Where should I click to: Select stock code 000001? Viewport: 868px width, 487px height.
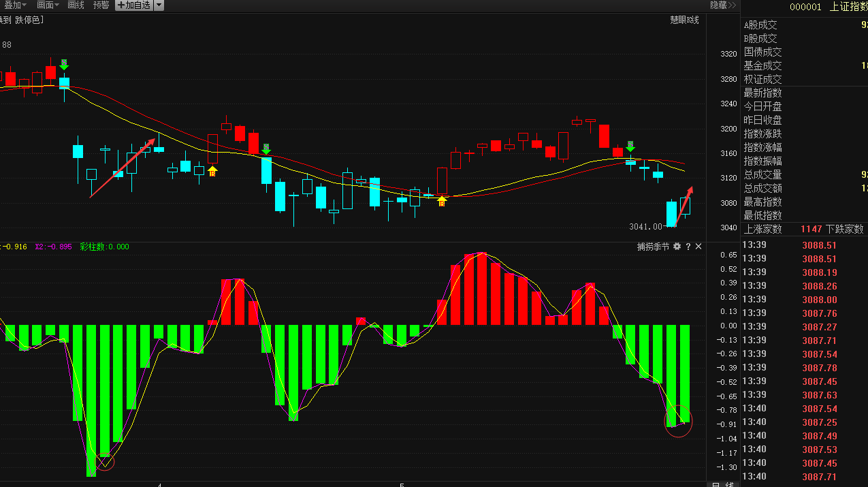pos(805,7)
